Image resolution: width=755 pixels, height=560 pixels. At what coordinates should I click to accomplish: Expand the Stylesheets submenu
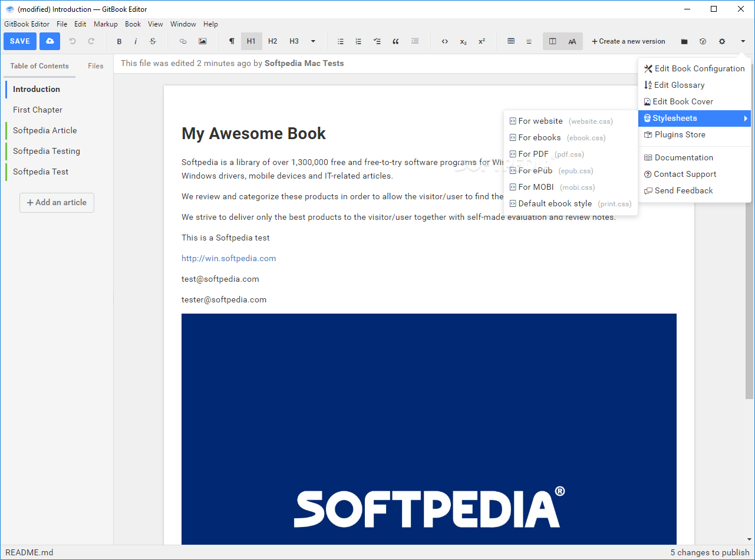(694, 118)
